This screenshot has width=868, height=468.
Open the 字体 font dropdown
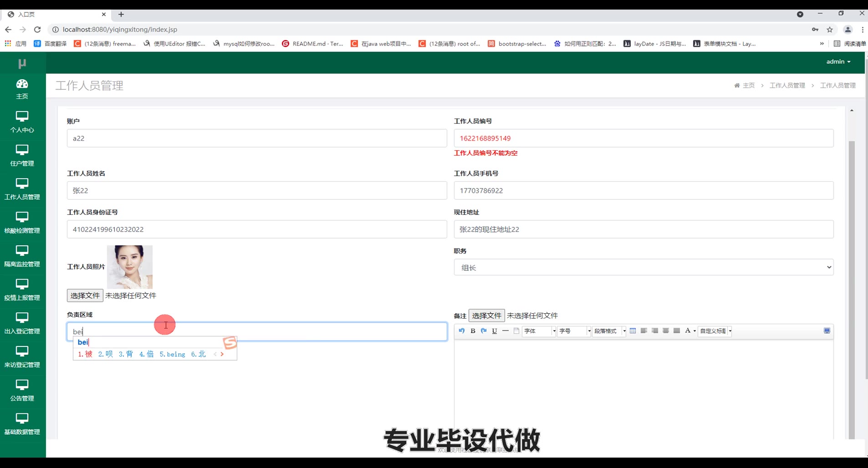pyautogui.click(x=539, y=331)
